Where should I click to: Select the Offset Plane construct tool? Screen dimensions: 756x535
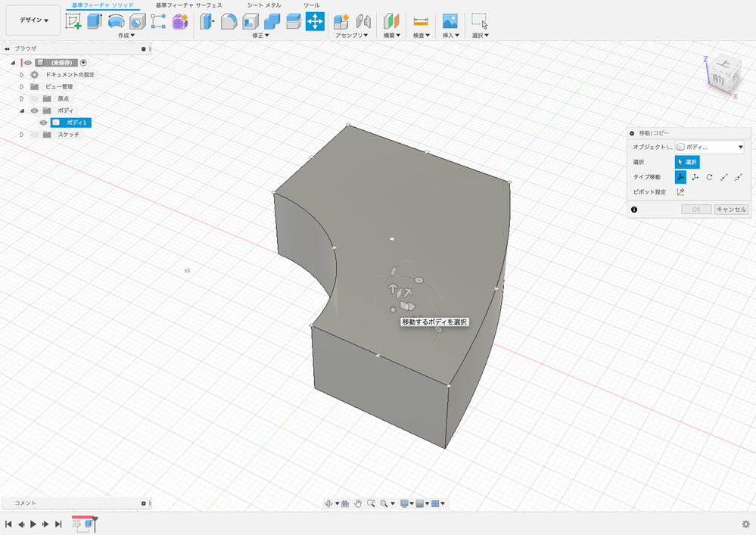pyautogui.click(x=391, y=21)
